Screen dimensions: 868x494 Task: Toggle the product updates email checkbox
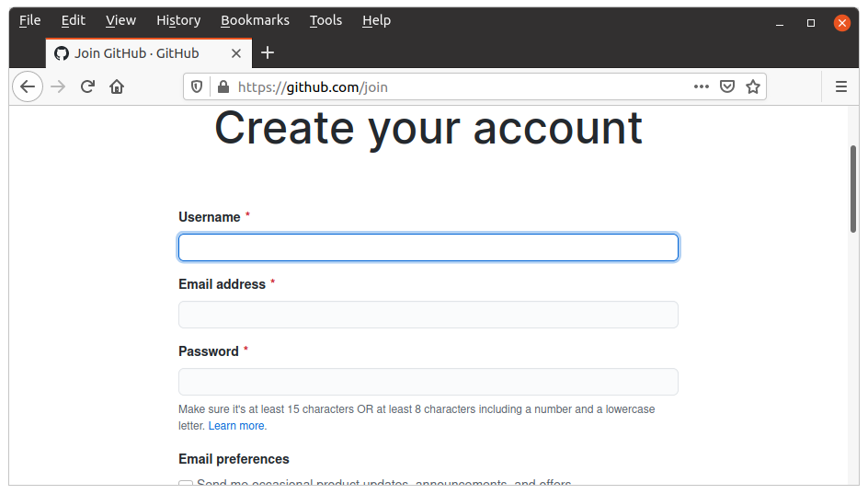pyautogui.click(x=186, y=483)
